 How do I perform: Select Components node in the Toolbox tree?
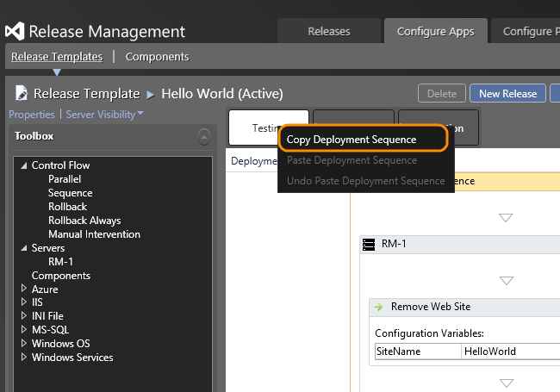coord(60,276)
